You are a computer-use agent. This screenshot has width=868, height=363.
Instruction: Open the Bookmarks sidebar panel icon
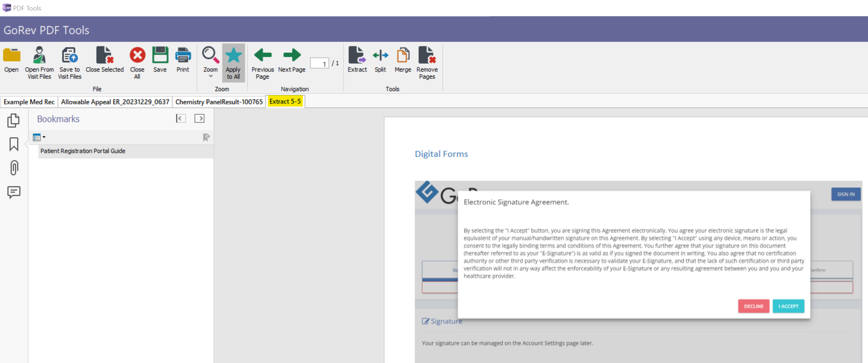(14, 144)
